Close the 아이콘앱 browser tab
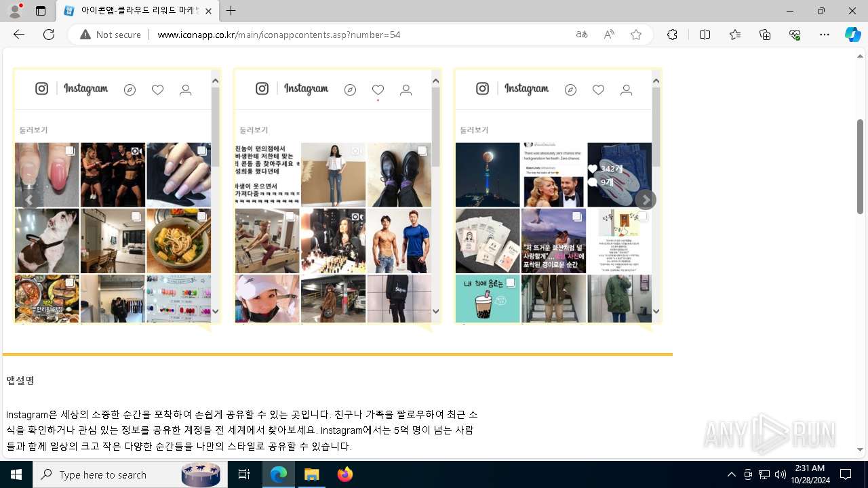The height and width of the screenshot is (488, 868). 208,11
